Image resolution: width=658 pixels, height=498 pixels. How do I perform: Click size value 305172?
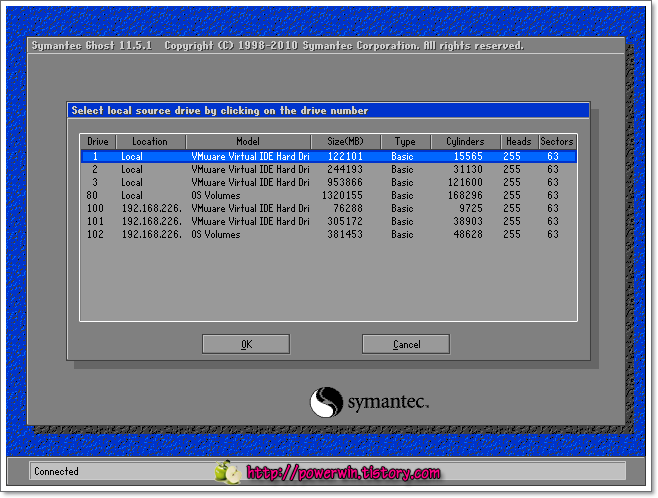click(x=345, y=222)
